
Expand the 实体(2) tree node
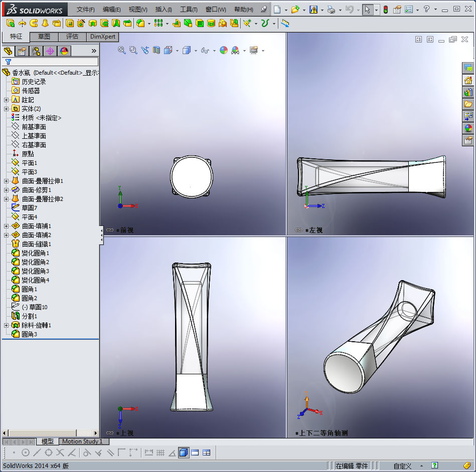(x=6, y=109)
